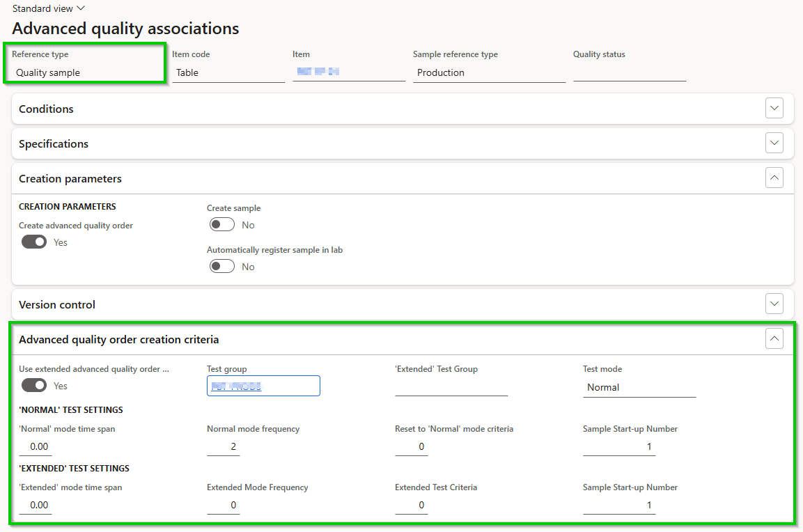The height and width of the screenshot is (532, 803).
Task: Enable the Create sample toggle
Action: tap(222, 225)
